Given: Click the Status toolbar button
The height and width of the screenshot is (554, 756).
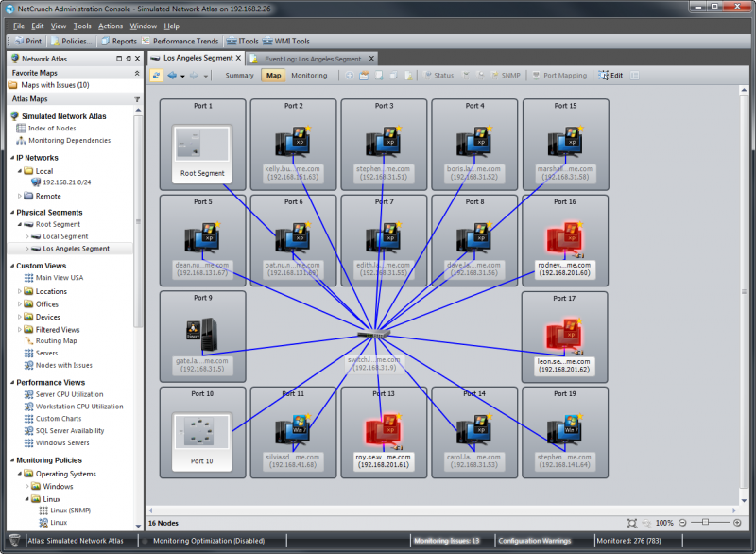Looking at the screenshot, I should (x=438, y=76).
